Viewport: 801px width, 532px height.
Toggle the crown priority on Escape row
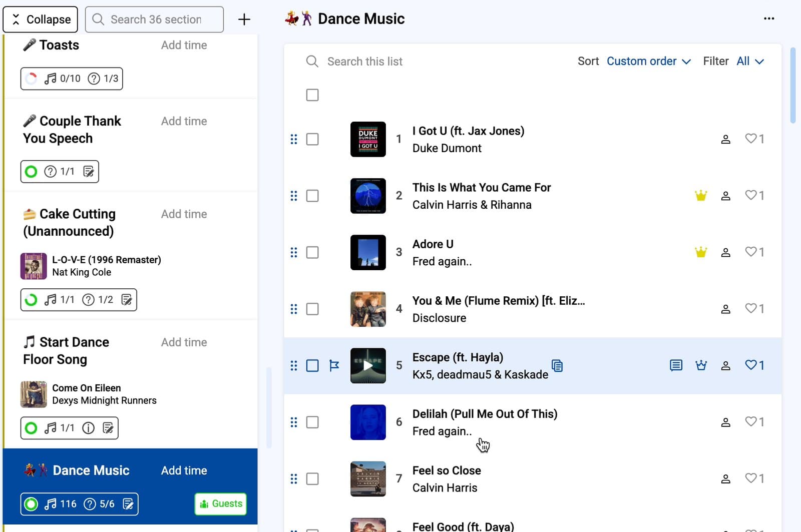point(701,365)
